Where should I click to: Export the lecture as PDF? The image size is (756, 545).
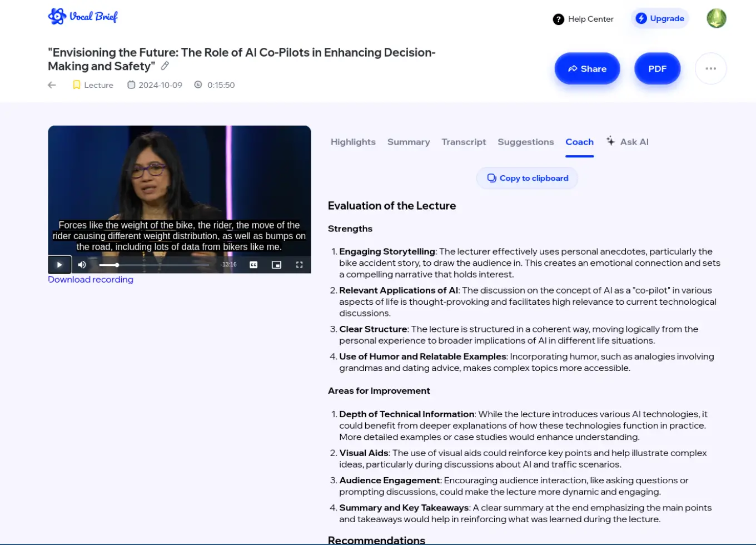657,69
